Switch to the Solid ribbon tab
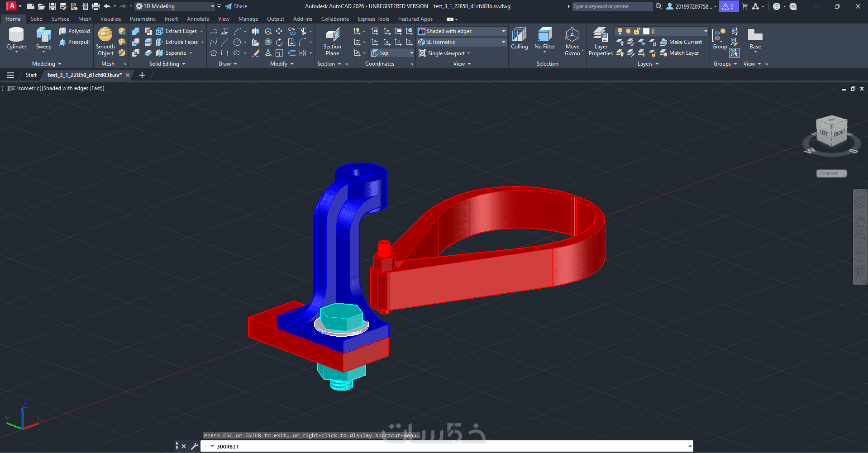868x453 pixels. (37, 19)
